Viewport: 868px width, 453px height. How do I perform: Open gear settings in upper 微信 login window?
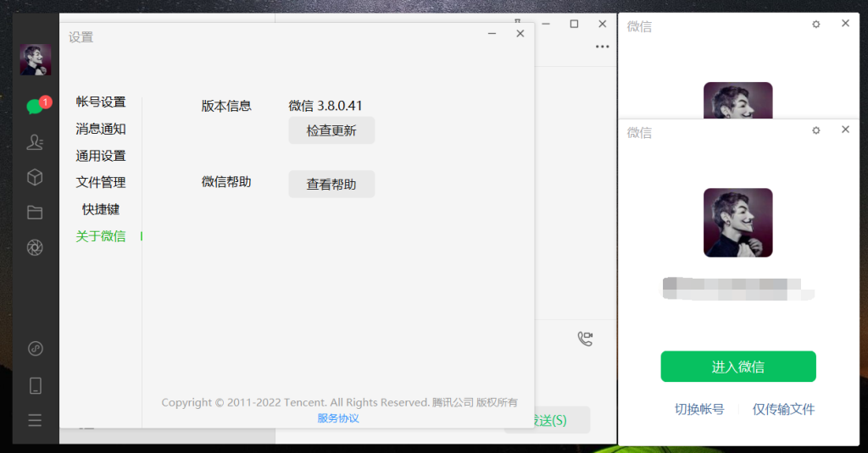click(x=816, y=24)
